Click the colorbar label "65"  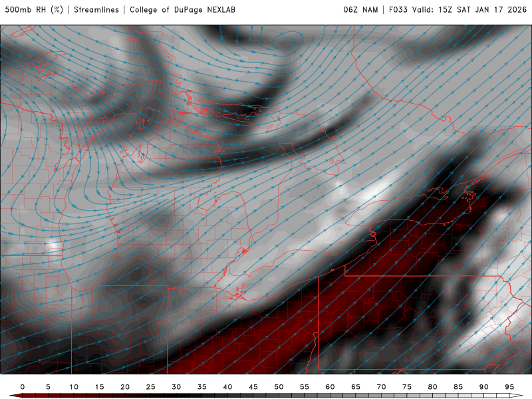point(356,387)
